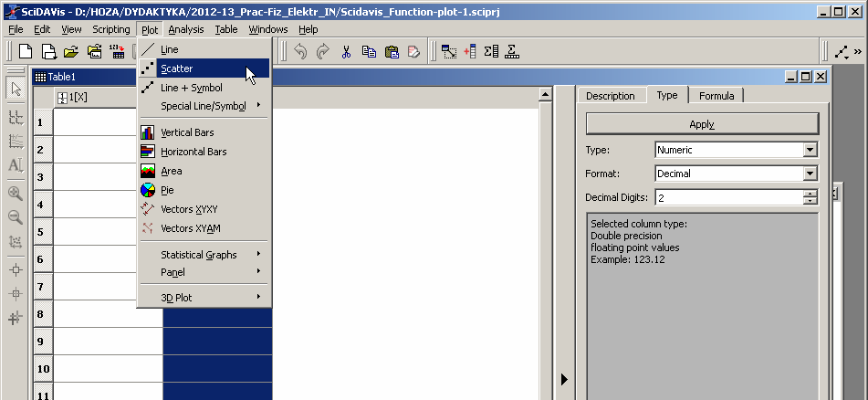868x400 pixels.
Task: Click the Redo arrow icon
Action: tap(323, 51)
